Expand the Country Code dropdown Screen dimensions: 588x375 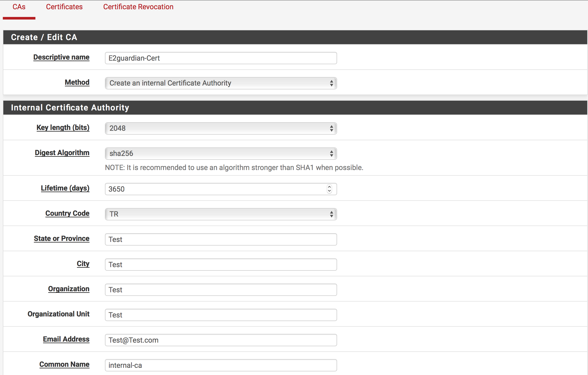(x=221, y=214)
